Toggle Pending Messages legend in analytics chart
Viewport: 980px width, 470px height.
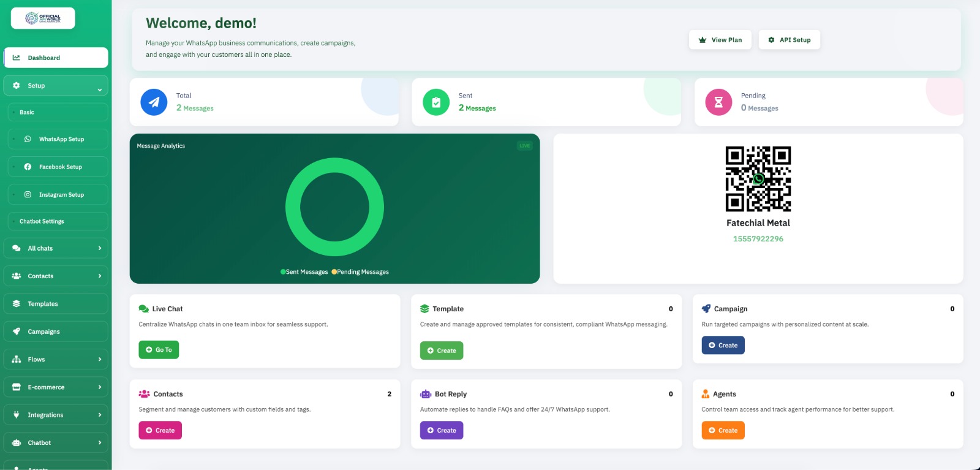pyautogui.click(x=360, y=272)
